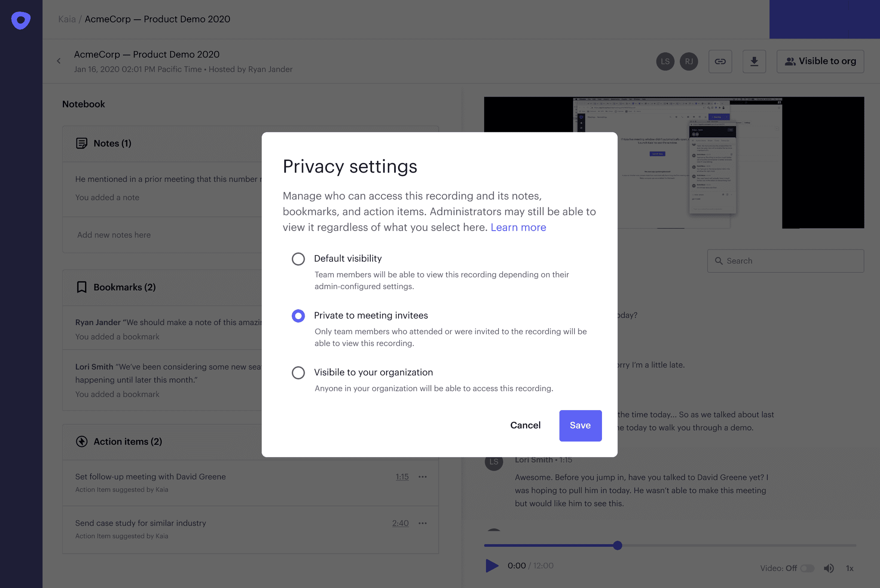Click the RJ participant avatar
880x588 pixels.
689,61
